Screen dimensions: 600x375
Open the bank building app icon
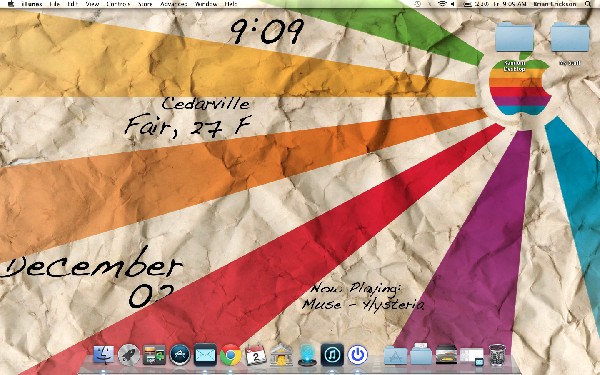[281, 355]
